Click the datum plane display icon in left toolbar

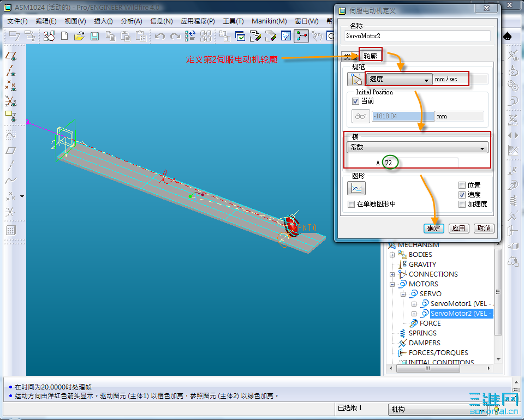tap(11, 56)
